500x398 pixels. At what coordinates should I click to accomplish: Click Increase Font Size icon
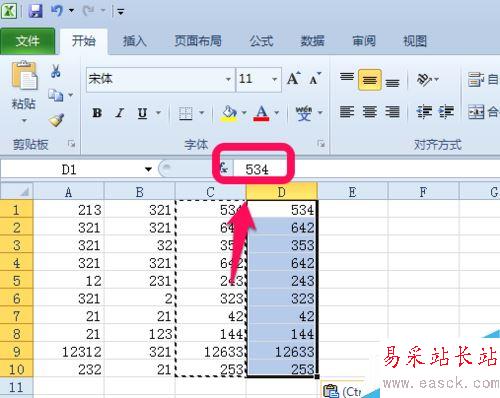click(294, 79)
